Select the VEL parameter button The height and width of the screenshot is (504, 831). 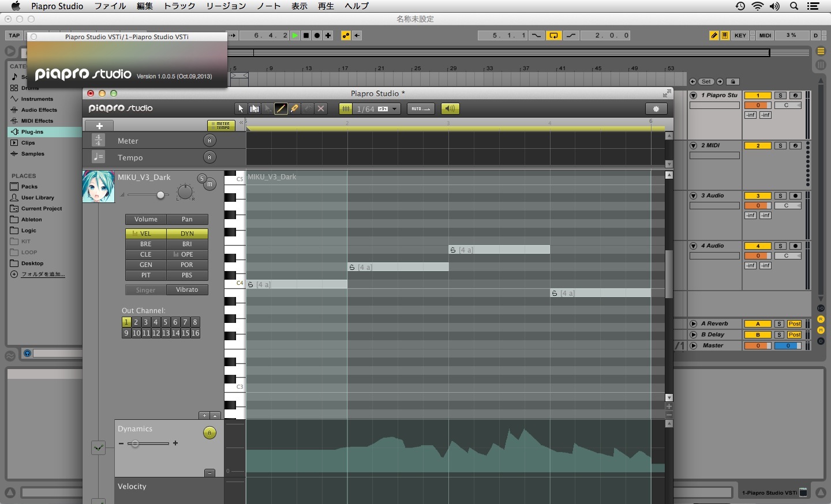[146, 234]
